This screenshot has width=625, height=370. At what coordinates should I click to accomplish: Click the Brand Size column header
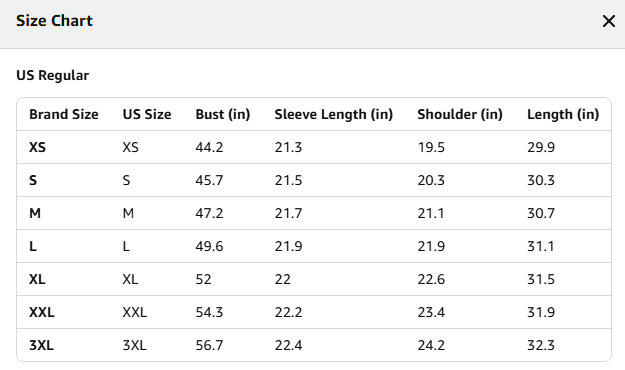point(64,114)
